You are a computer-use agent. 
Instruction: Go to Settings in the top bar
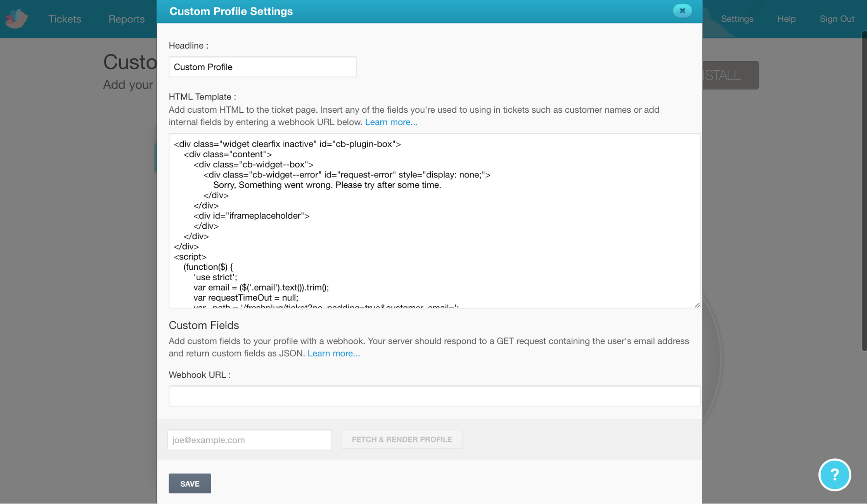tap(737, 19)
